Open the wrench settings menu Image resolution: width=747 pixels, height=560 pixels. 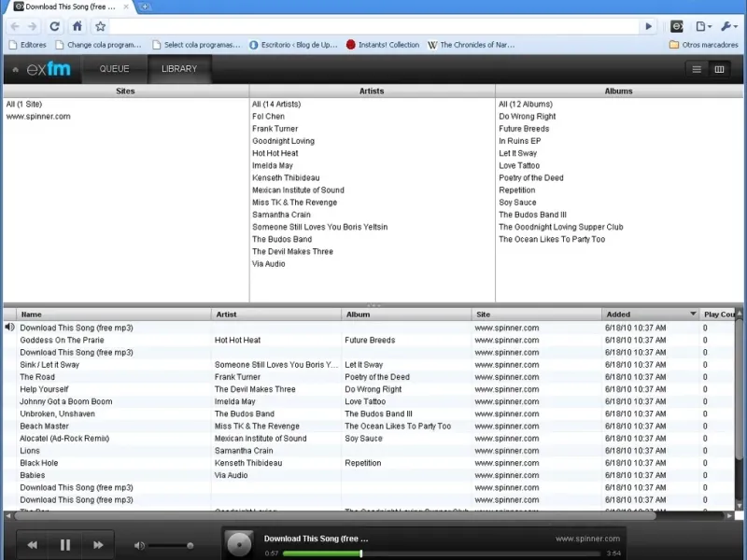[x=729, y=26]
